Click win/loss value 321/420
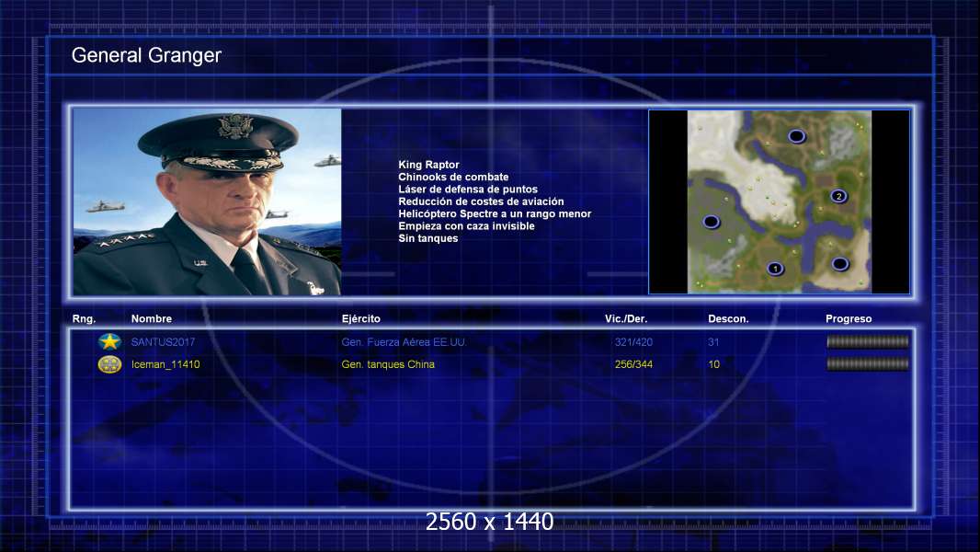980x552 pixels. pyautogui.click(x=633, y=342)
